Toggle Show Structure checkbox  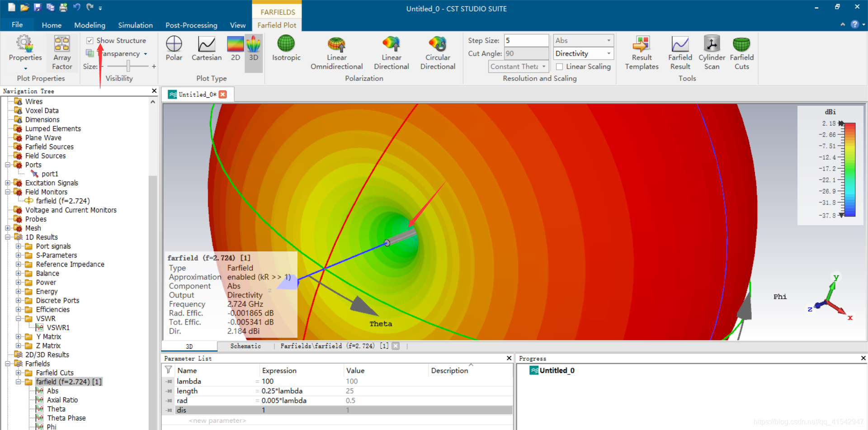(90, 40)
